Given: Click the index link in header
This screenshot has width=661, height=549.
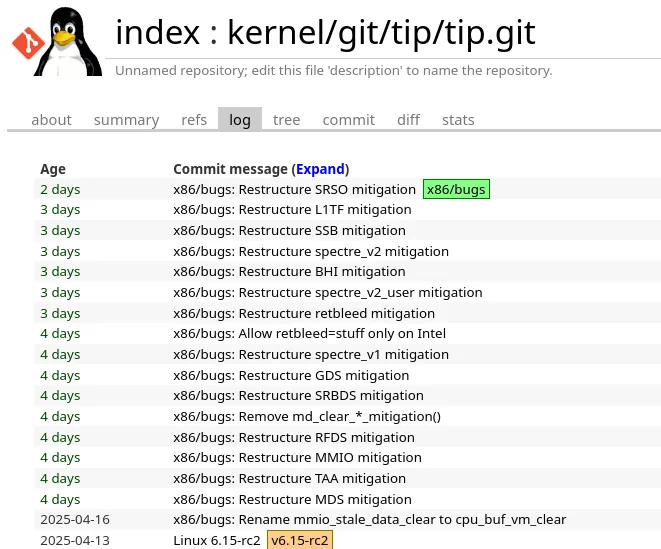Looking at the screenshot, I should pos(157,32).
